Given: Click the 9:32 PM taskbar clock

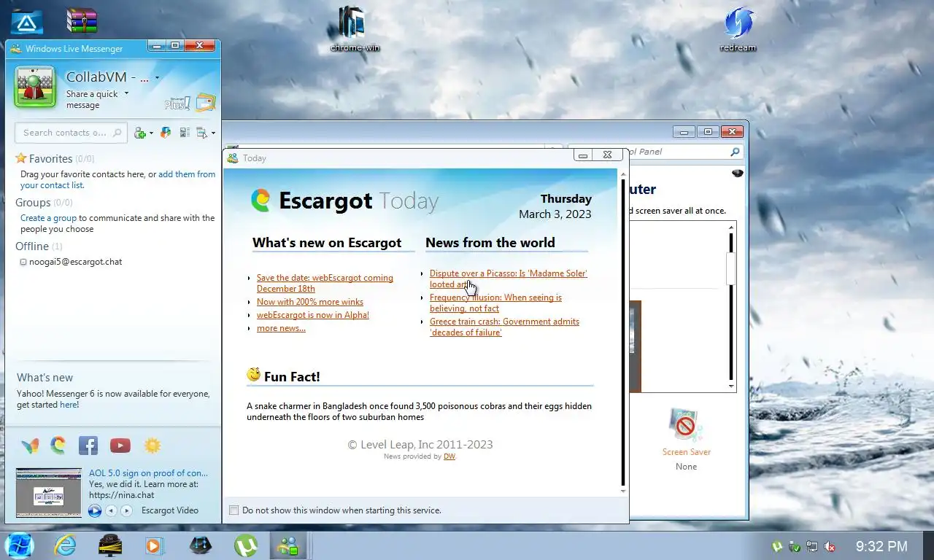Looking at the screenshot, I should point(881,546).
